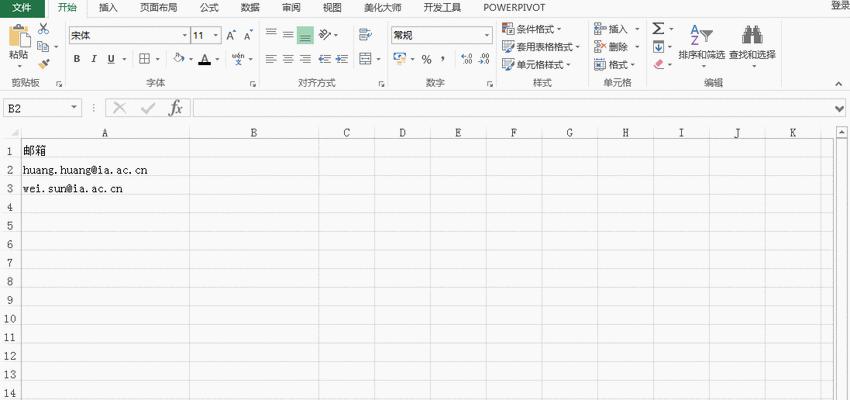Click the Paste clipboard icon
The image size is (850, 400).
(20, 36)
